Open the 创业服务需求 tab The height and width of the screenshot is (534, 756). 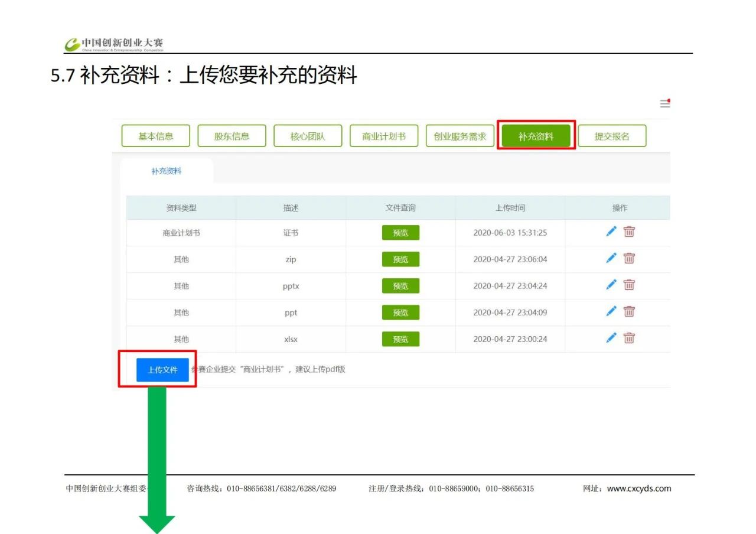point(460,136)
